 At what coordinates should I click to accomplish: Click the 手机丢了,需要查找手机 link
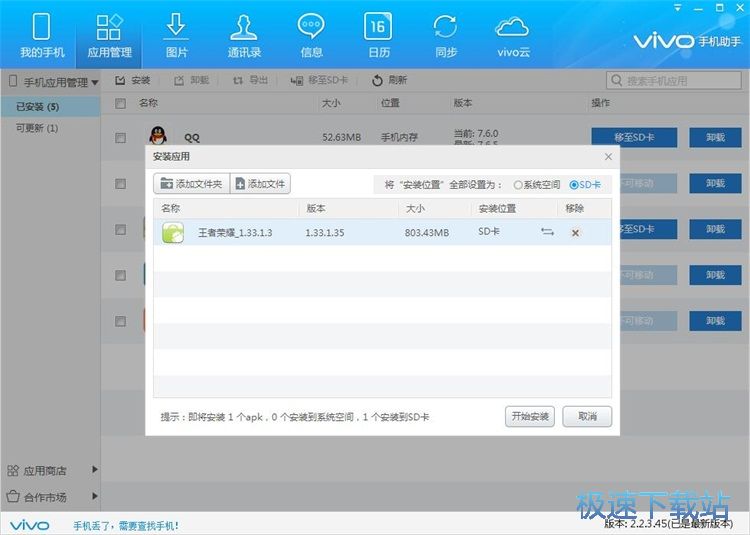click(x=126, y=526)
